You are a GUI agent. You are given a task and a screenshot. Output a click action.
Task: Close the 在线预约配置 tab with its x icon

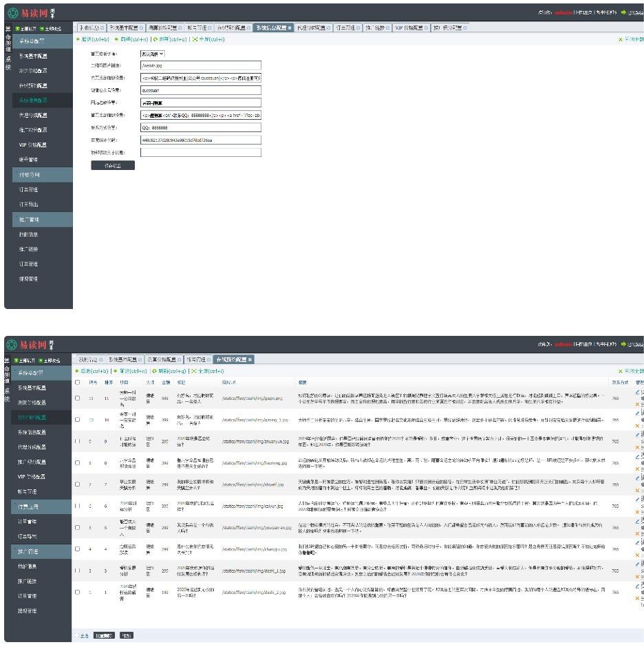tap(250, 359)
